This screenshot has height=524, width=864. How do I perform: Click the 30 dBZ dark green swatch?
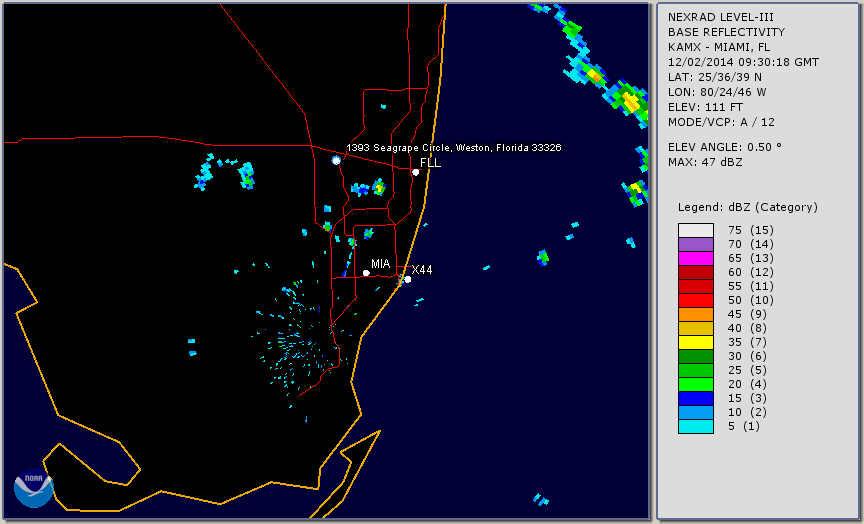tap(696, 356)
